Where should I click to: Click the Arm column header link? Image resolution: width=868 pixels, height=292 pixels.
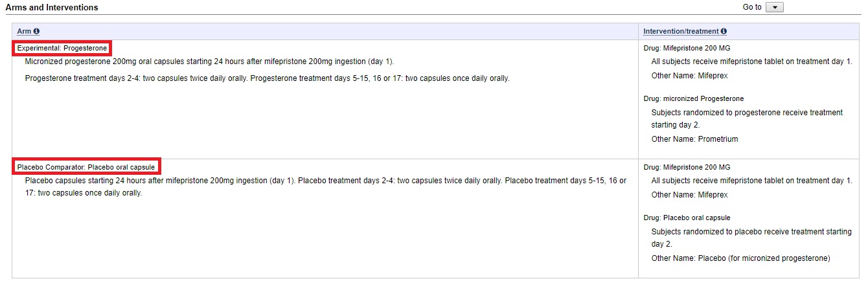point(24,31)
